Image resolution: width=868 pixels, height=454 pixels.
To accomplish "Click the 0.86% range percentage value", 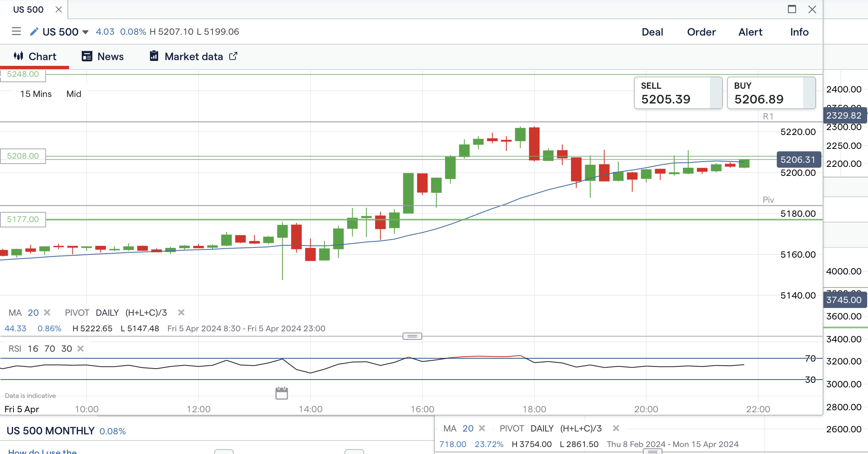I will (49, 329).
